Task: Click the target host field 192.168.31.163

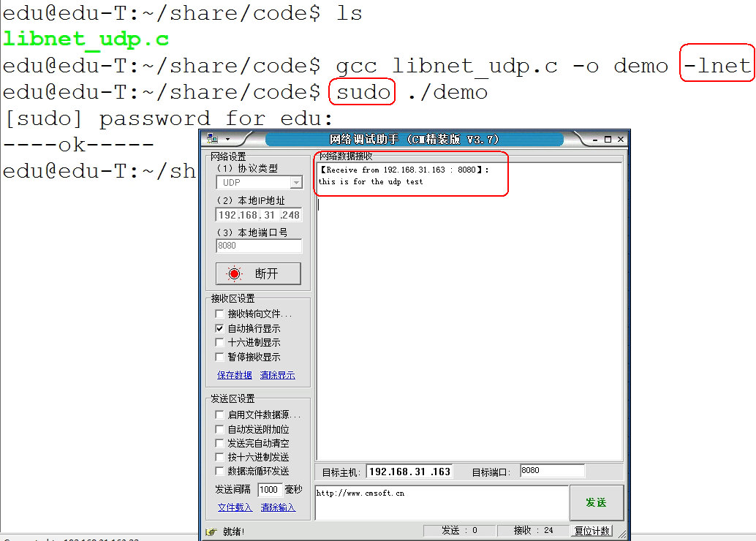Action: 409,472
